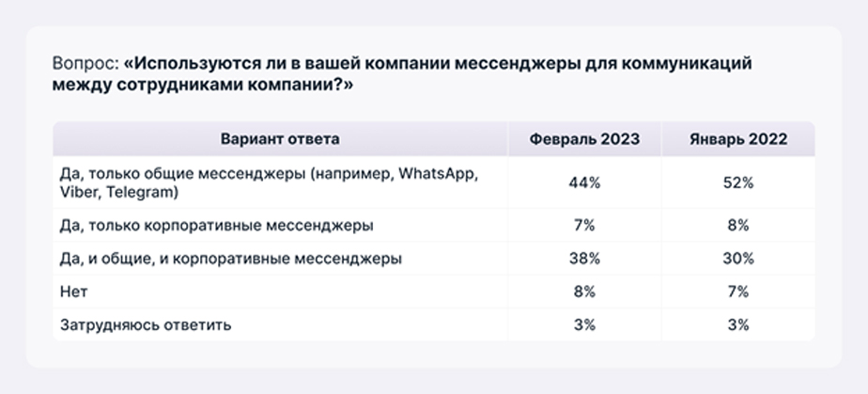Click the 44% value cell

click(x=584, y=182)
